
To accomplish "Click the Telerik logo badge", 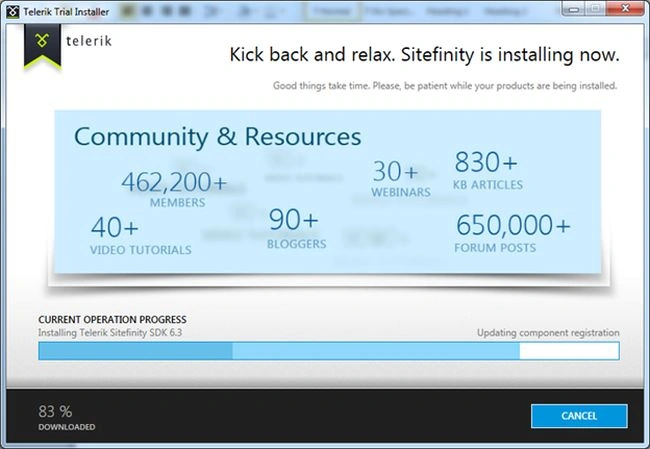I will click(42, 46).
